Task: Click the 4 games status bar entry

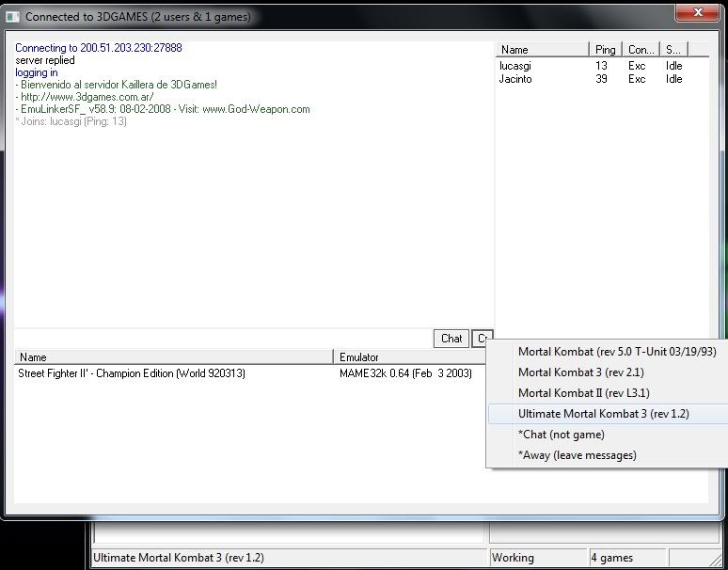Action: click(x=611, y=558)
